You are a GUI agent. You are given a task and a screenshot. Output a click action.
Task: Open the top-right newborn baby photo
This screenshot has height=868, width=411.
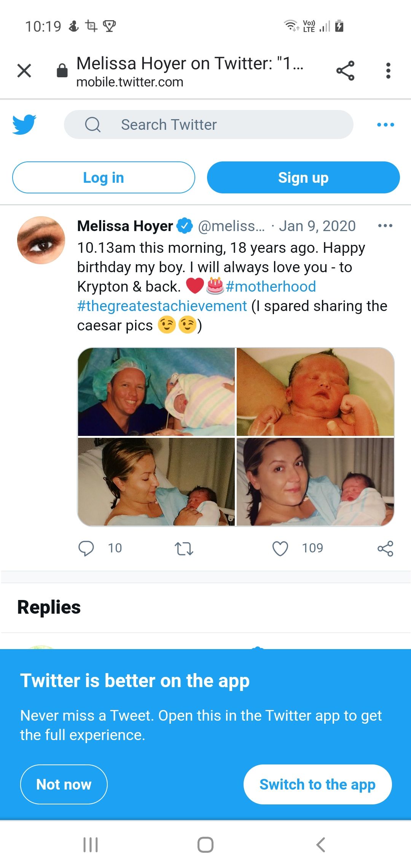tap(315, 392)
